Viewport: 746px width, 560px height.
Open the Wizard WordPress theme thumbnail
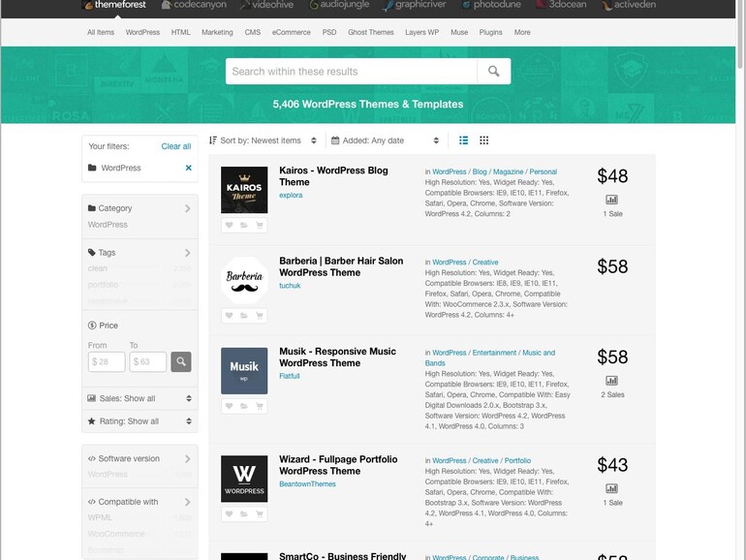click(x=244, y=479)
